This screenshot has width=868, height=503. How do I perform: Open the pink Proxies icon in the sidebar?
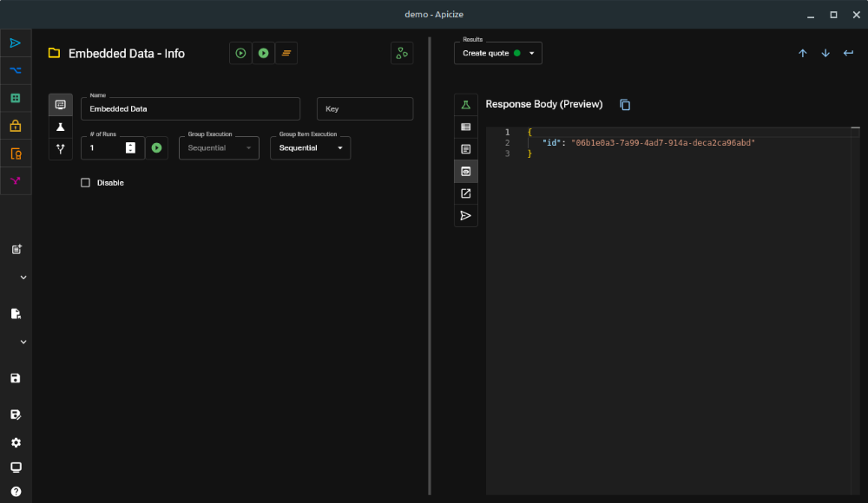point(16,180)
